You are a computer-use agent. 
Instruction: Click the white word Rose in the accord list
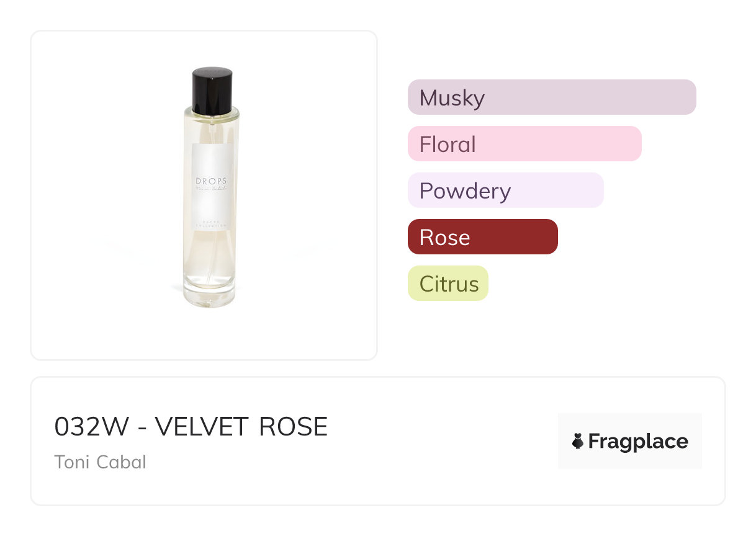(x=444, y=238)
